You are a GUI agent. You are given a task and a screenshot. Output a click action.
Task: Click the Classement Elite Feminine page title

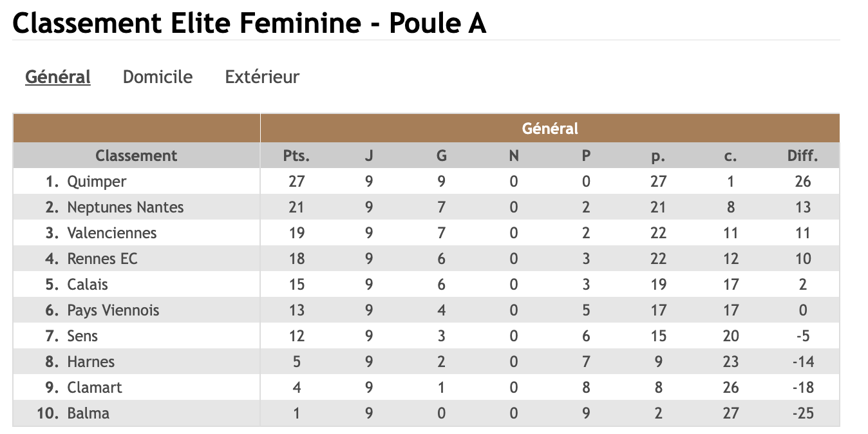click(x=249, y=24)
